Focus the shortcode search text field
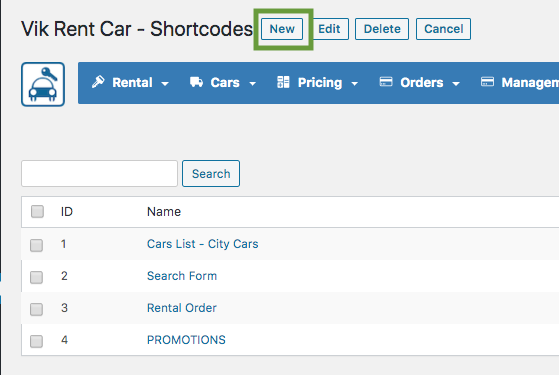Image resolution: width=559 pixels, height=375 pixels. pyautogui.click(x=99, y=174)
